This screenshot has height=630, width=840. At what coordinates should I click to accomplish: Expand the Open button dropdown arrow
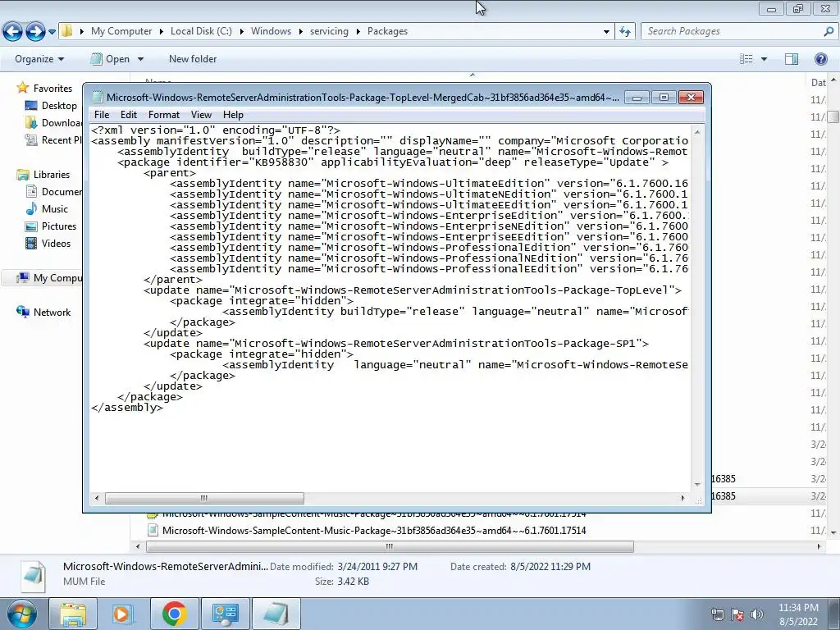tap(140, 59)
